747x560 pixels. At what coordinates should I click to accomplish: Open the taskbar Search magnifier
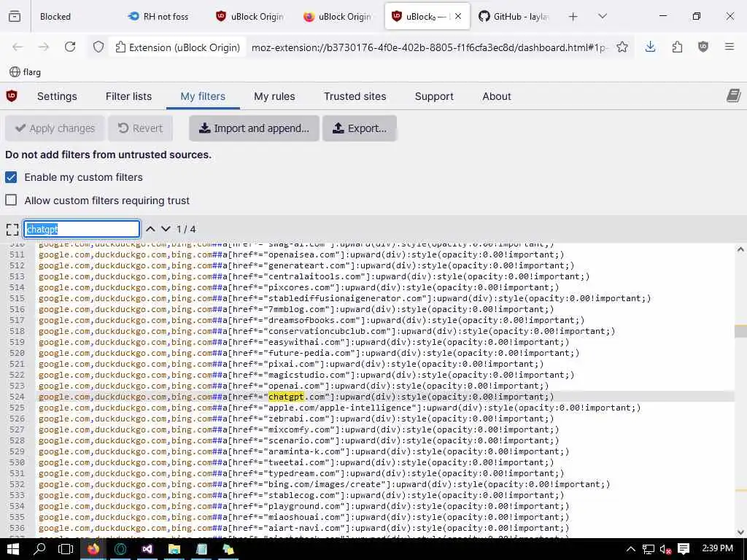pos(39,549)
